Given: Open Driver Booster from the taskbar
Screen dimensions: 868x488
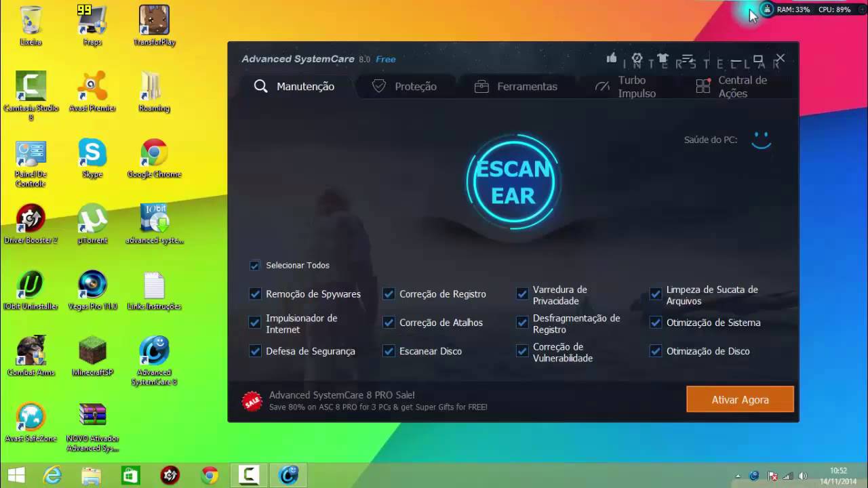Looking at the screenshot, I should [x=170, y=475].
